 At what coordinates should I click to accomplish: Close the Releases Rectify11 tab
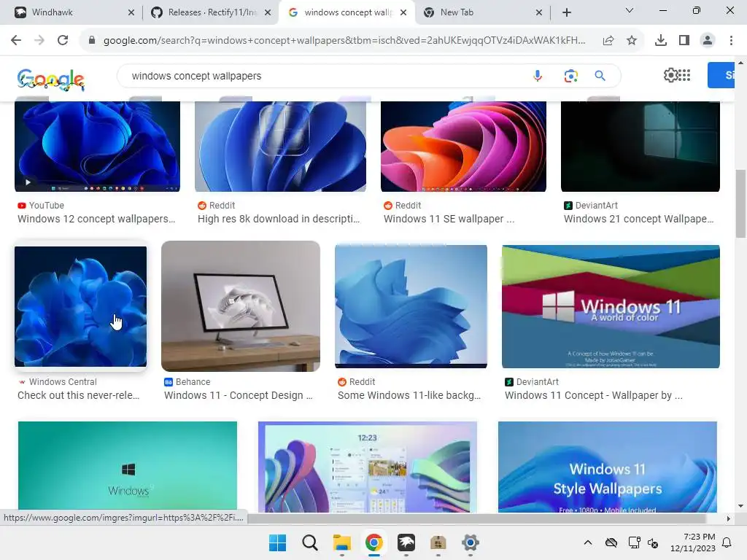(268, 13)
